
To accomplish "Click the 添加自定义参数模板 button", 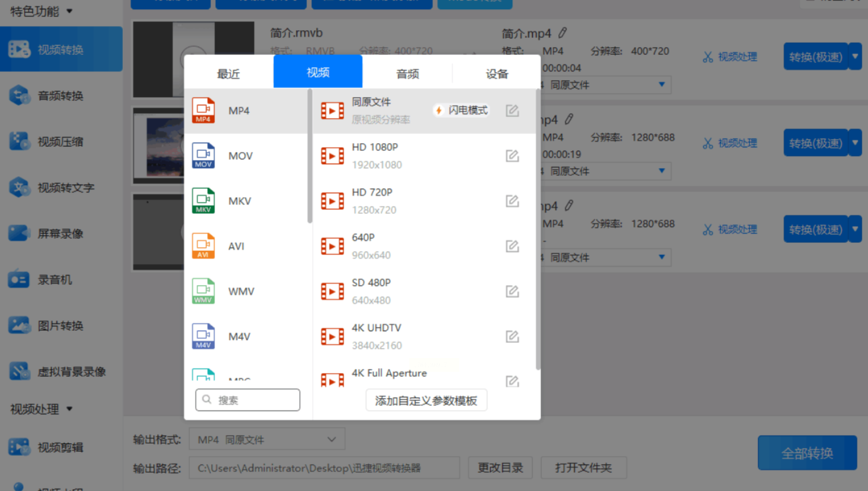I will (x=426, y=400).
